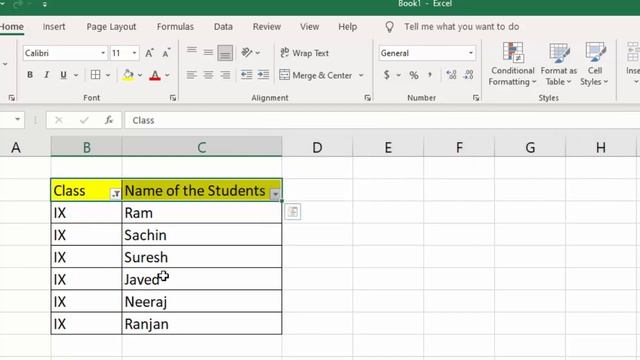The image size is (640, 360).
Task: Open Number format dialog launcher
Action: pos(476,98)
